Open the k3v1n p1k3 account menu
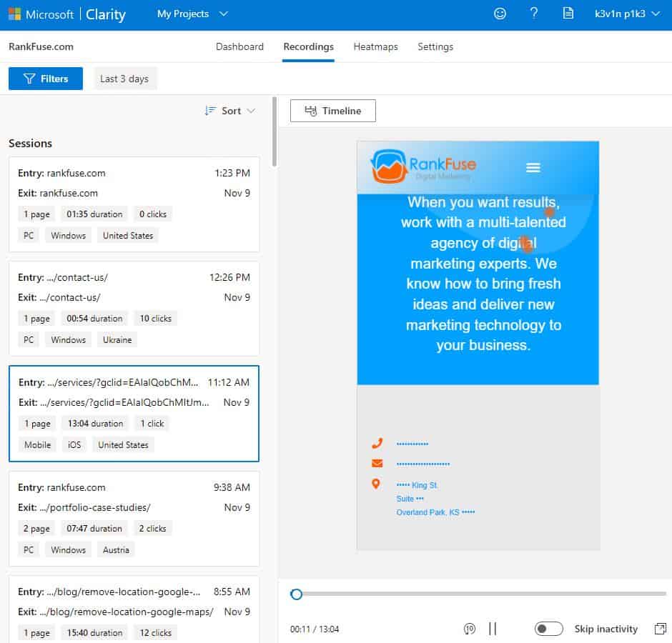The width and height of the screenshot is (672, 643). pyautogui.click(x=627, y=14)
